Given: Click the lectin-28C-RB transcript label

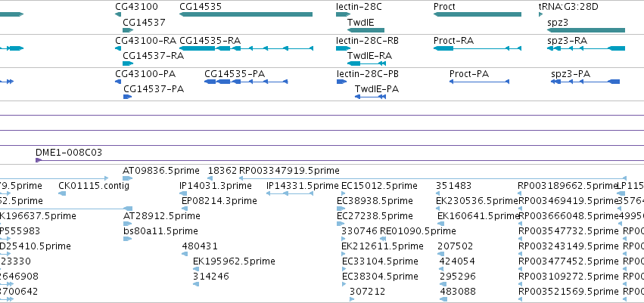Looking at the screenshot, I should (367, 41).
